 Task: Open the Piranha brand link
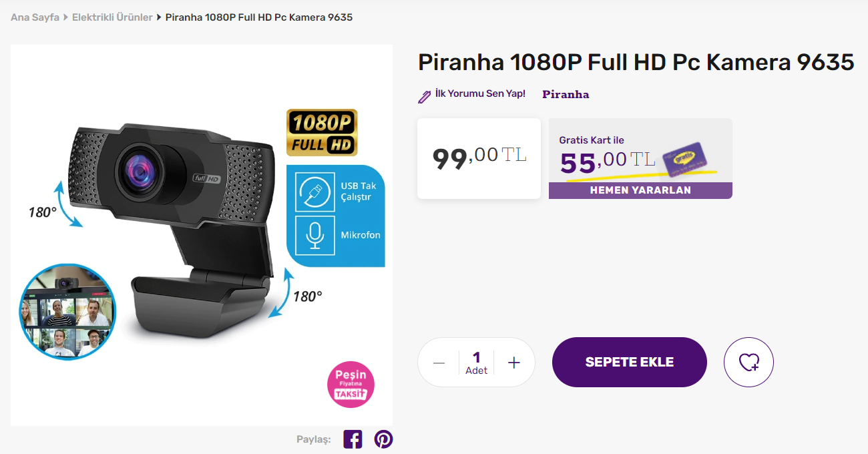click(566, 94)
